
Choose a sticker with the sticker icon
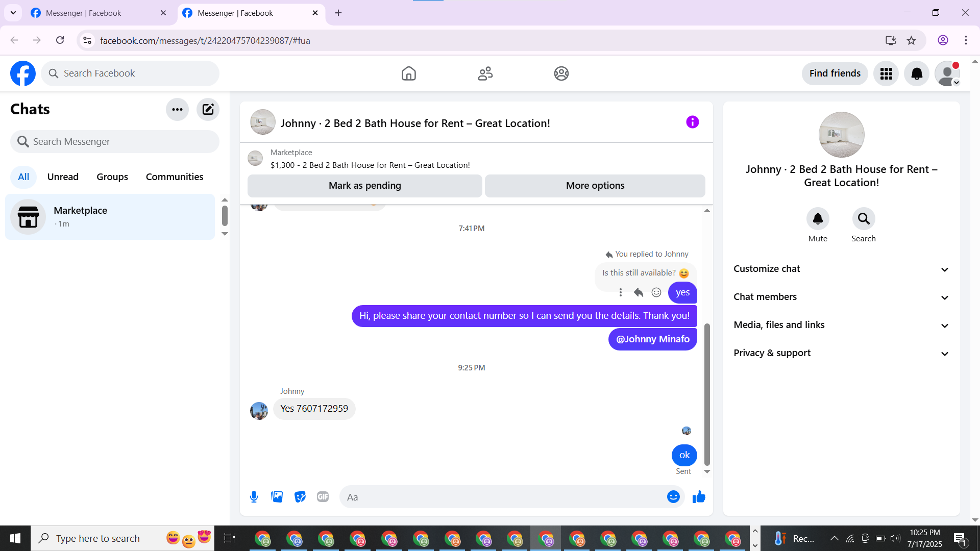300,497
